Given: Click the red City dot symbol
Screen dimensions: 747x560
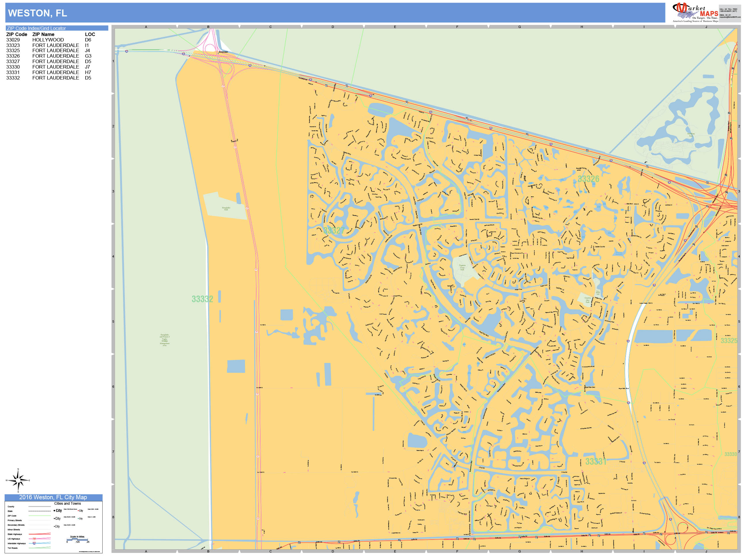Looking at the screenshot, I should (x=78, y=511).
